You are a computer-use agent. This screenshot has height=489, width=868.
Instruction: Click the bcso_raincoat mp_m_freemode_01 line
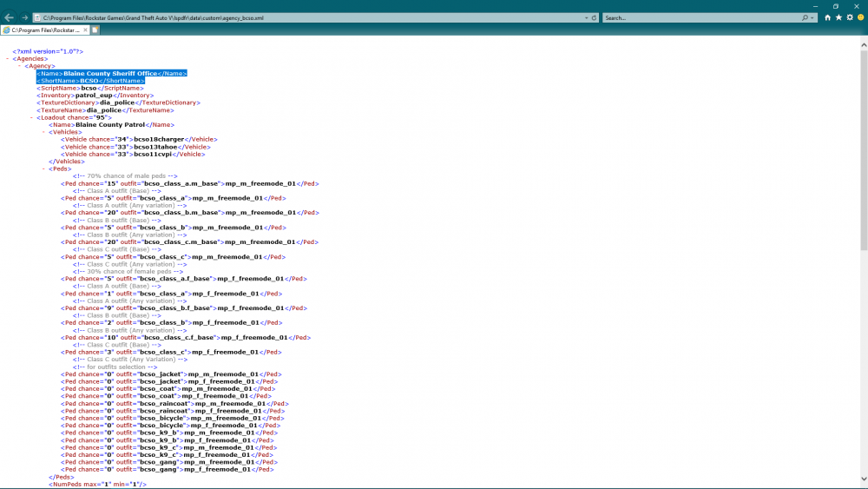[x=175, y=404]
